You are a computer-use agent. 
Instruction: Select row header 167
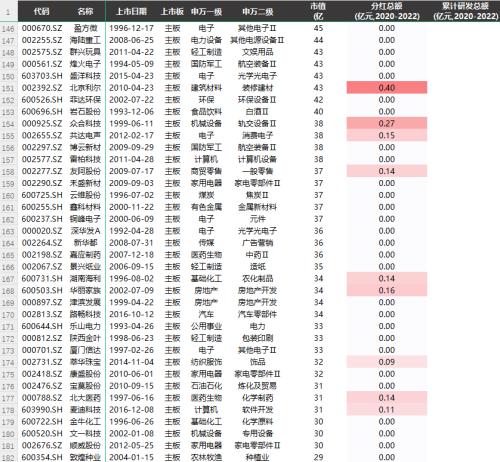click(8, 279)
